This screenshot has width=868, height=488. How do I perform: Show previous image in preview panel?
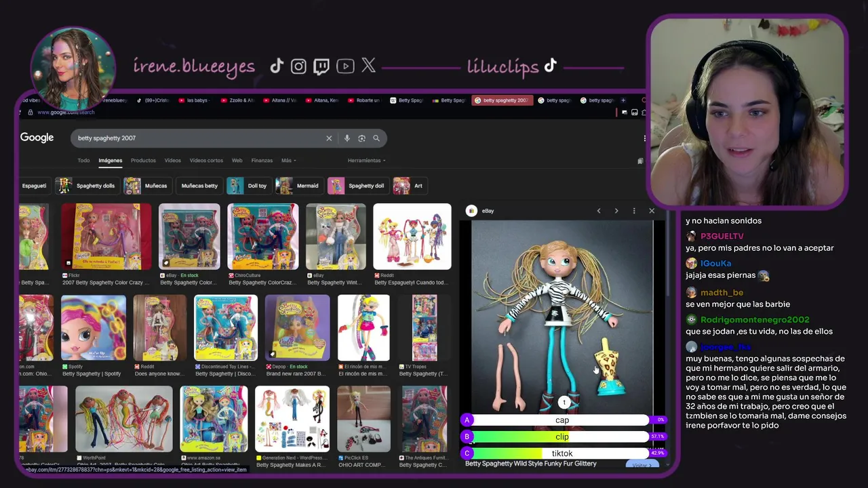(x=599, y=211)
